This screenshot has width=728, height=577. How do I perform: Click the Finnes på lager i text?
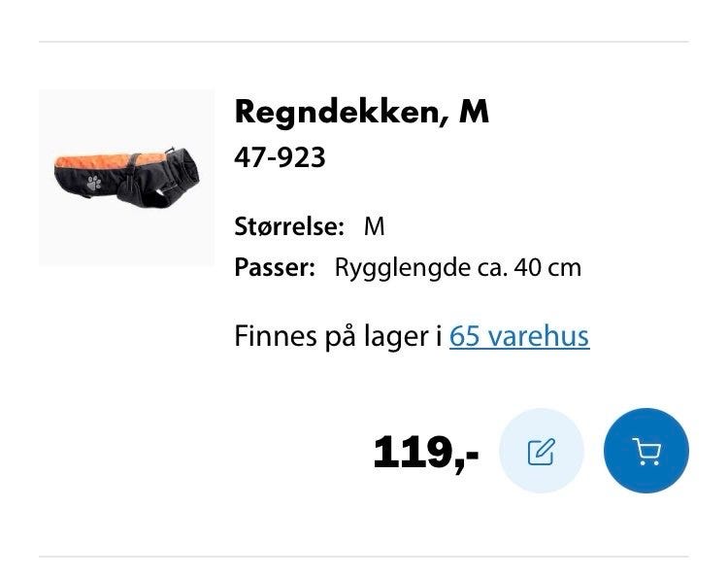(338, 336)
